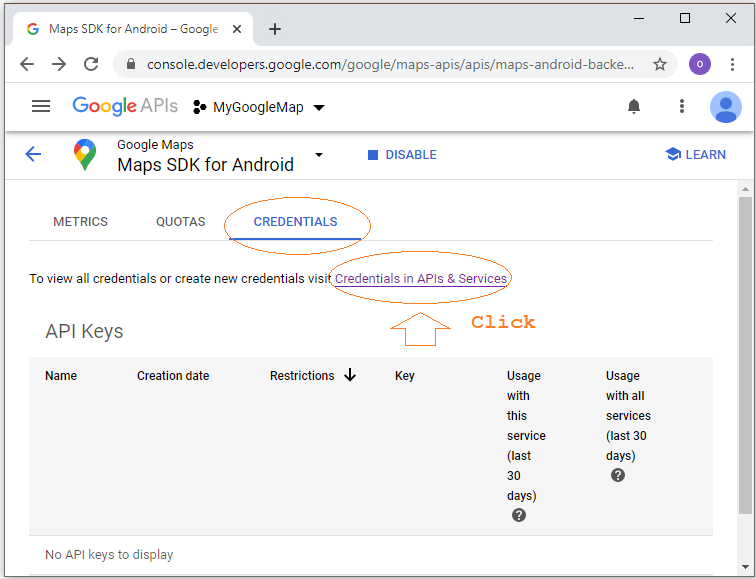Expand the Maps SDK for Android dropdown
This screenshot has height=579, width=756.
click(x=319, y=155)
